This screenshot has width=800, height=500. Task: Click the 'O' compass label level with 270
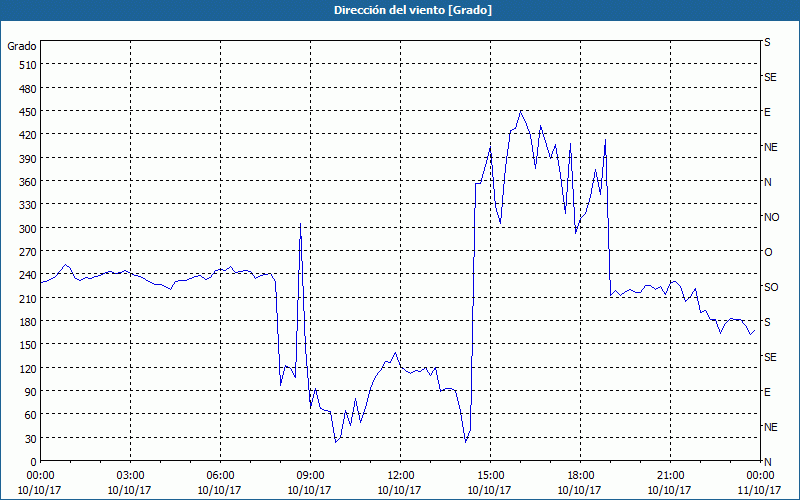[768, 252]
